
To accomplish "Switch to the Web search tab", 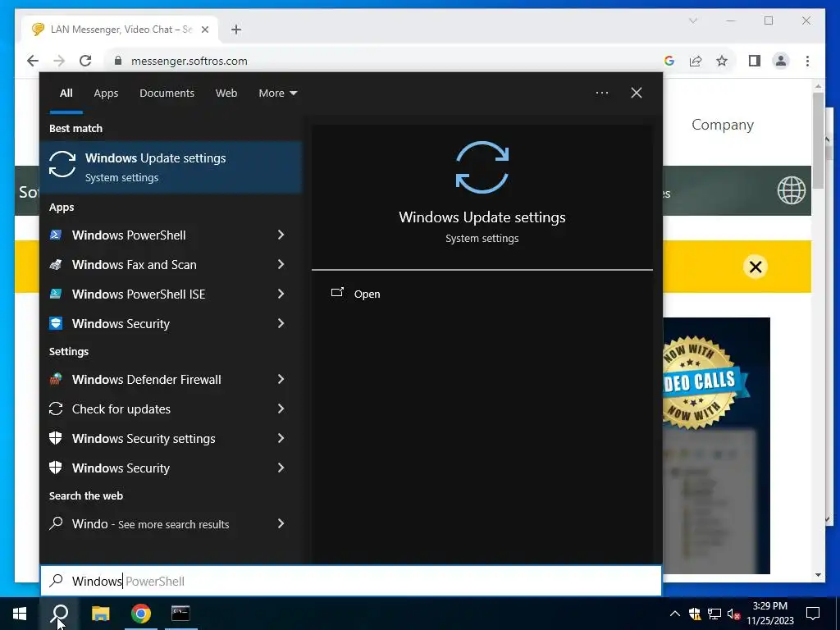I will pyautogui.click(x=226, y=94).
